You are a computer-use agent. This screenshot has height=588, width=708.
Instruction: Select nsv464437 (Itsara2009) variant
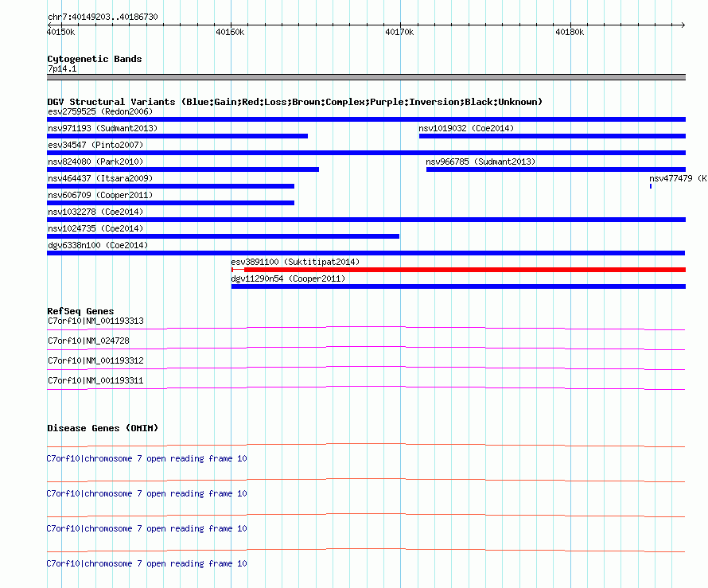coord(171,186)
